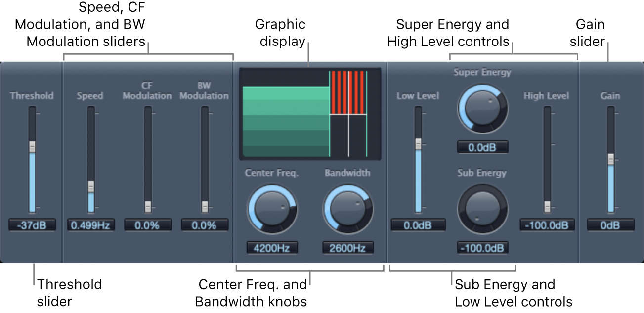Click the Super Energy knob
Image resolution: width=644 pixels, height=313 pixels.
(482, 108)
